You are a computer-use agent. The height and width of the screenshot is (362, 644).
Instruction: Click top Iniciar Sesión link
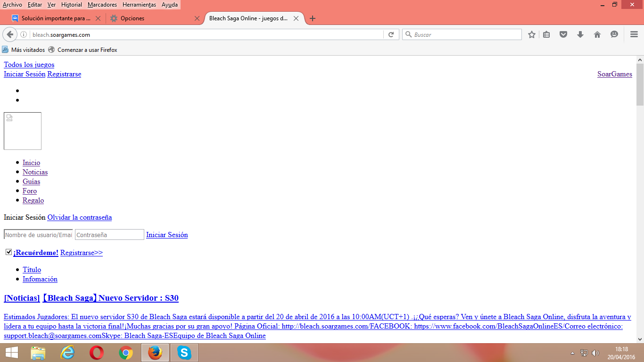click(25, 74)
